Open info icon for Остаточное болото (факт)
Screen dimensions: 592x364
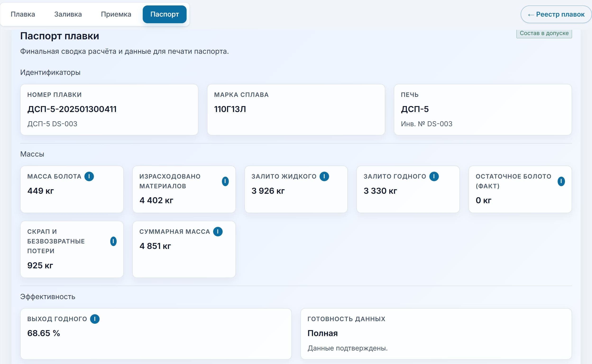click(561, 181)
